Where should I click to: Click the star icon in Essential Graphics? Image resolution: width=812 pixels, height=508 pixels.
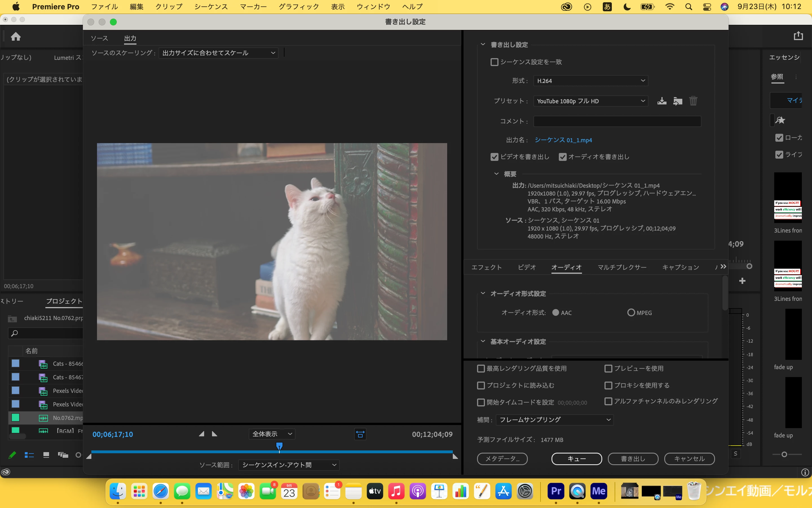pos(780,120)
